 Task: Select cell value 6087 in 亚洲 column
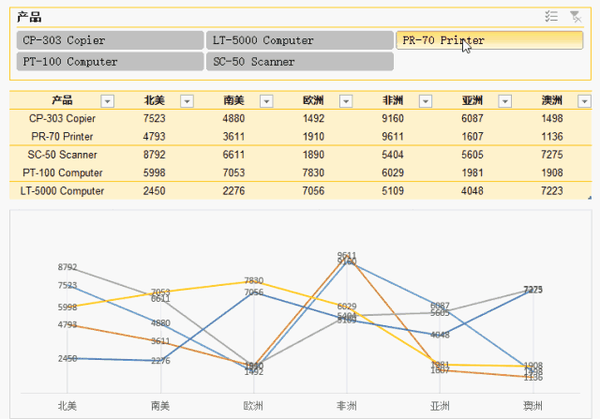click(x=472, y=119)
